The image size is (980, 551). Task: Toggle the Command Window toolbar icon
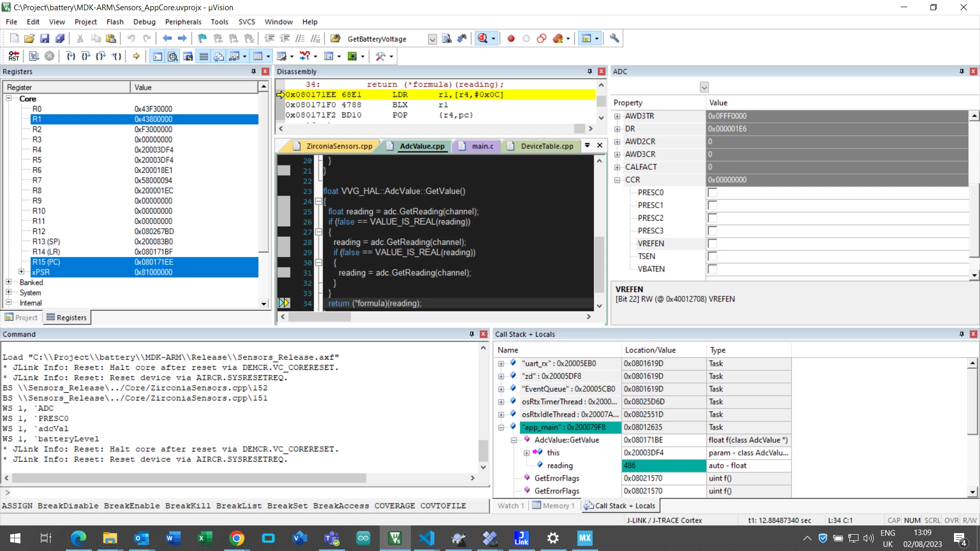click(158, 56)
